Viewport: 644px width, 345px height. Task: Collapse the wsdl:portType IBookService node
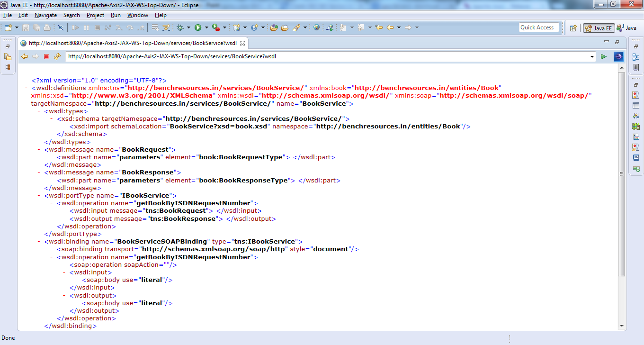point(39,195)
